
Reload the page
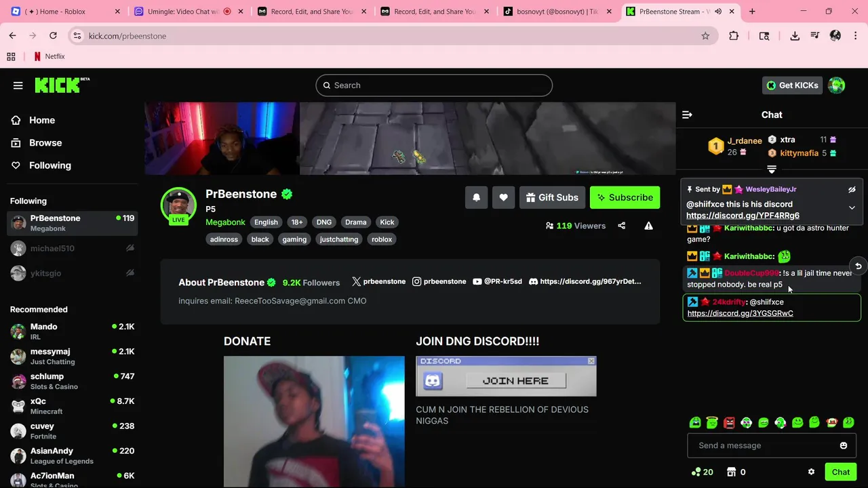point(53,36)
